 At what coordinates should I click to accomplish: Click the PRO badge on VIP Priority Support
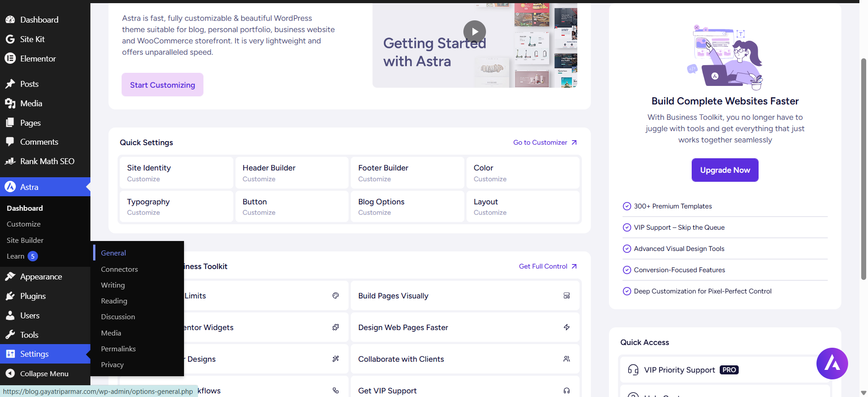point(729,370)
